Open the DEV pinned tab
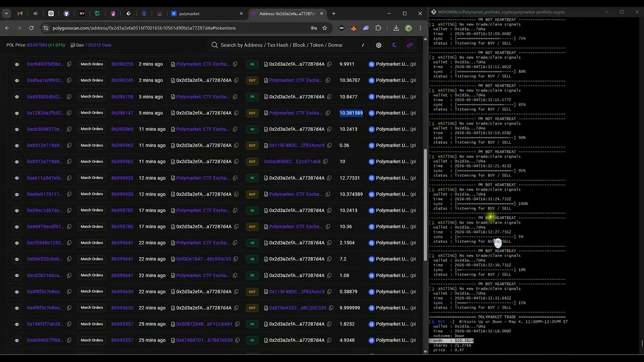644x362 pixels. coord(82,14)
